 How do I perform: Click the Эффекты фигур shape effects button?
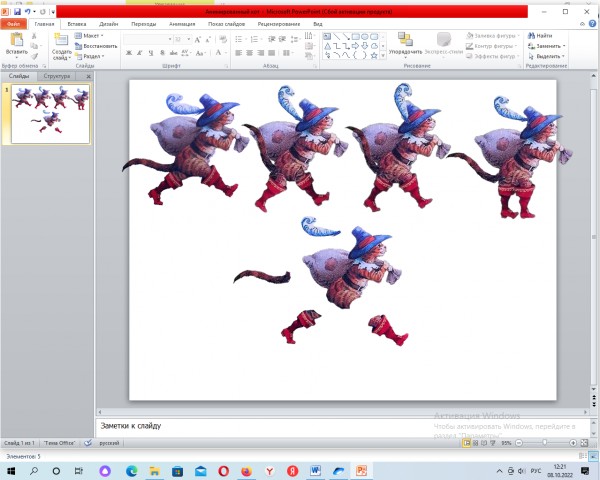point(493,56)
